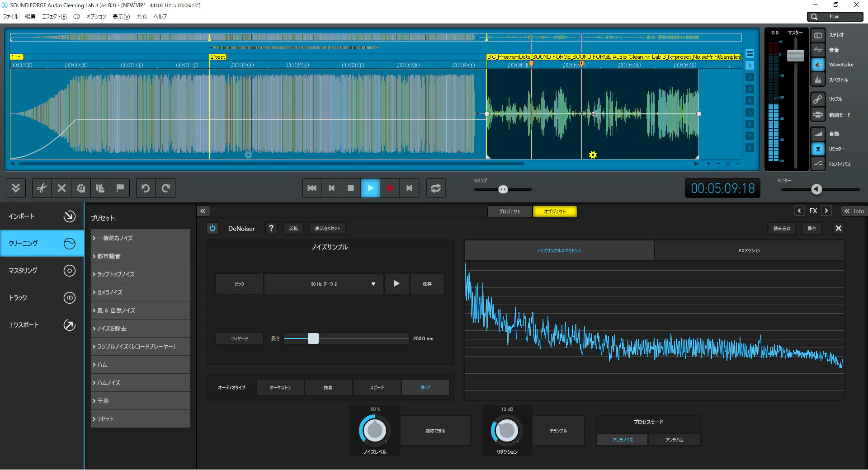This screenshot has width=868, height=470.
Task: Click the stop playback button
Action: pyautogui.click(x=351, y=188)
